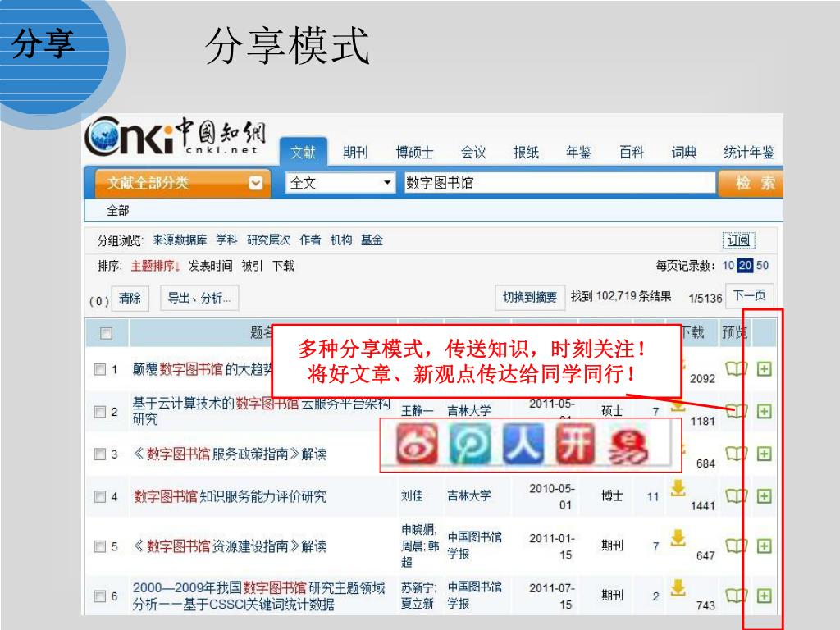
Task: Open article 《数字图书馆服务政策指南》解读
Action: point(230,454)
